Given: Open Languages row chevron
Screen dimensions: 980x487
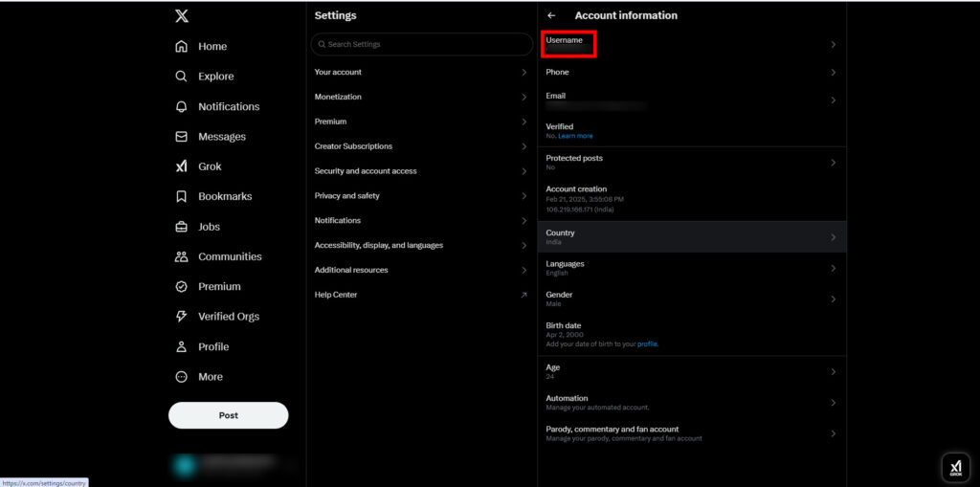Looking at the screenshot, I should (x=834, y=268).
